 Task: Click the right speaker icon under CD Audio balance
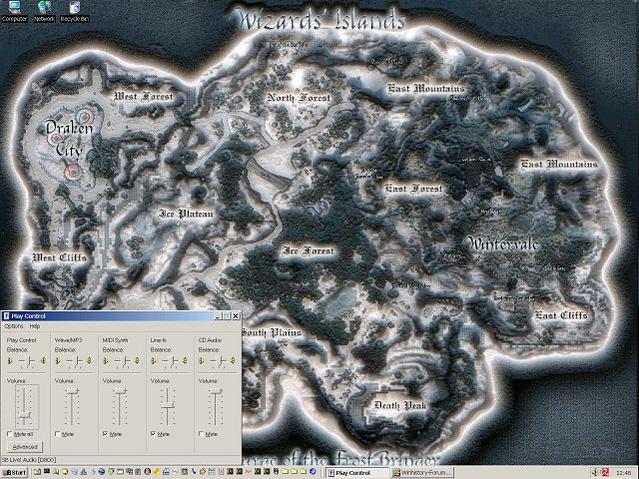pyautogui.click(x=233, y=360)
